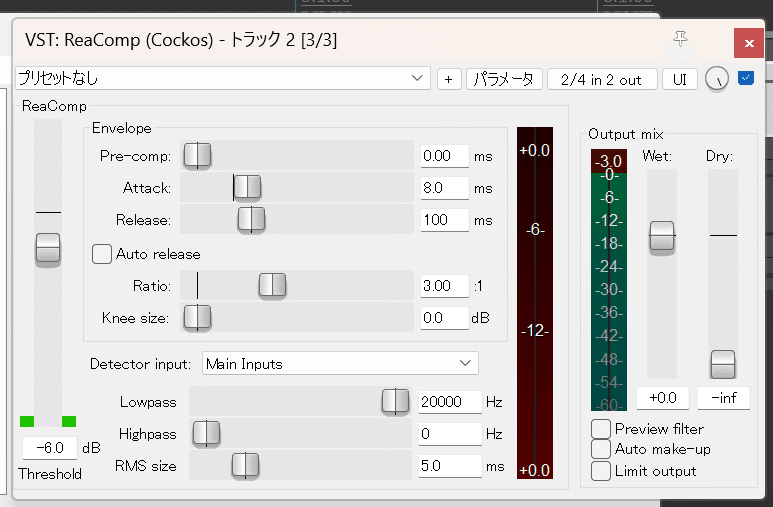Click the plus button next to presets
773x507 pixels.
[448, 79]
